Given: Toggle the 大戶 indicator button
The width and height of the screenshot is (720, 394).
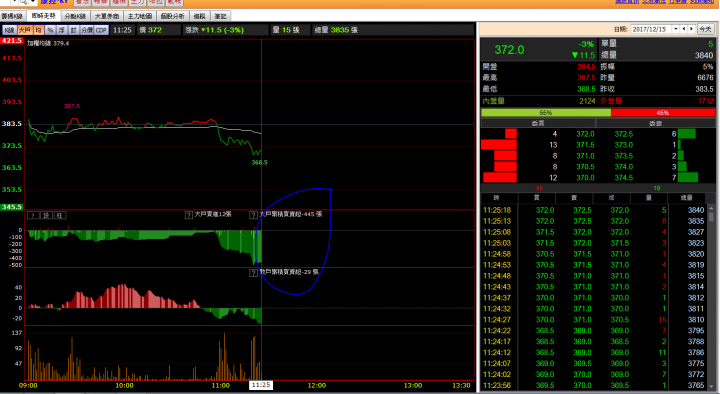Looking at the screenshot, I should tap(24, 30).
